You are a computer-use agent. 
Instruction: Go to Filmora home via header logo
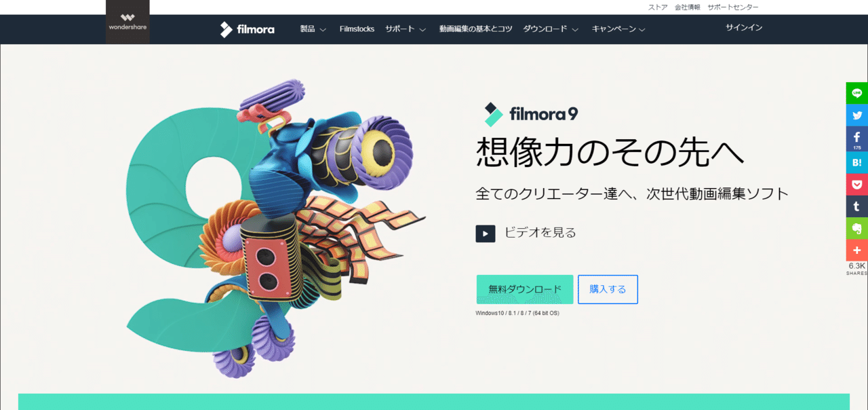point(247,29)
